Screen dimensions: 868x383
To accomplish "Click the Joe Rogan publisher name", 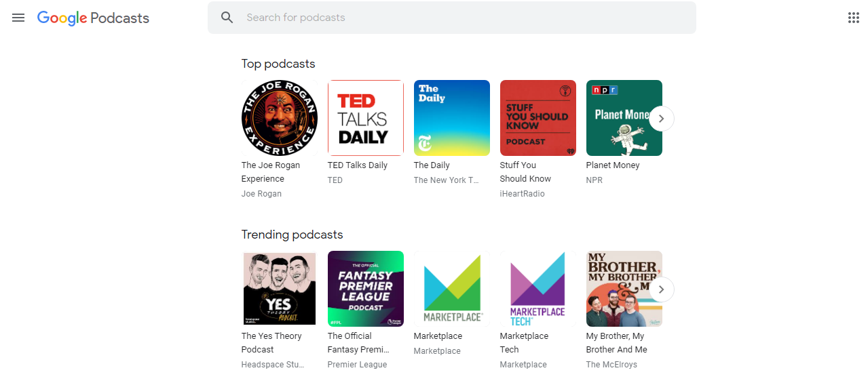I will click(x=261, y=194).
